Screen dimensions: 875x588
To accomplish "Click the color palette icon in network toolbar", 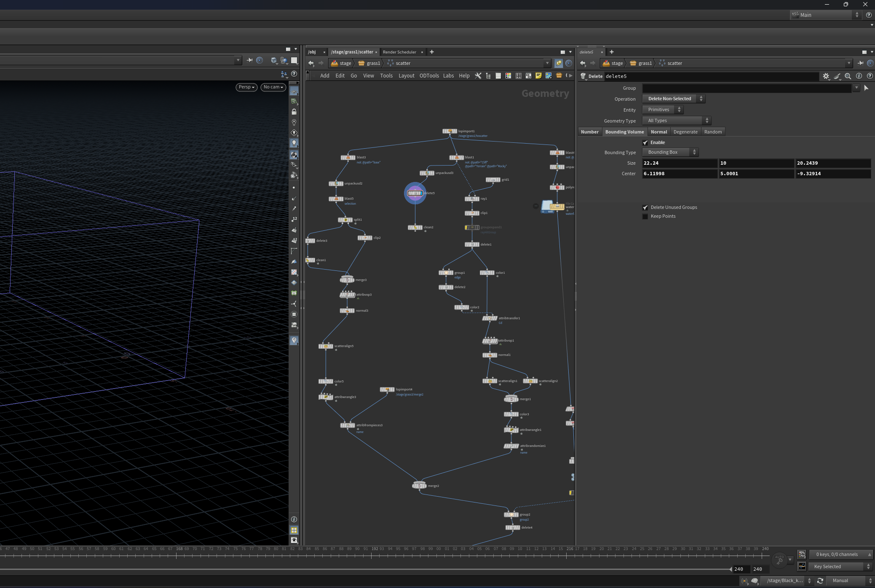I will coord(508,76).
